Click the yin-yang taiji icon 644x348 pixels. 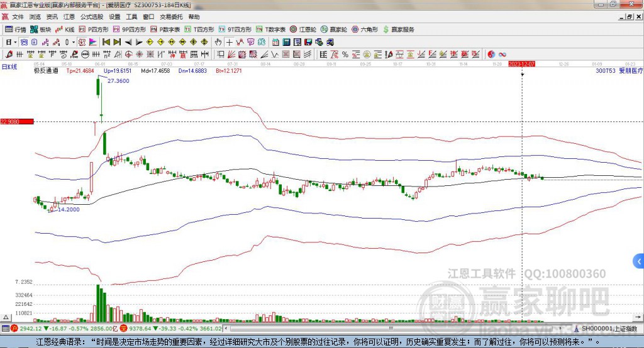491,54
